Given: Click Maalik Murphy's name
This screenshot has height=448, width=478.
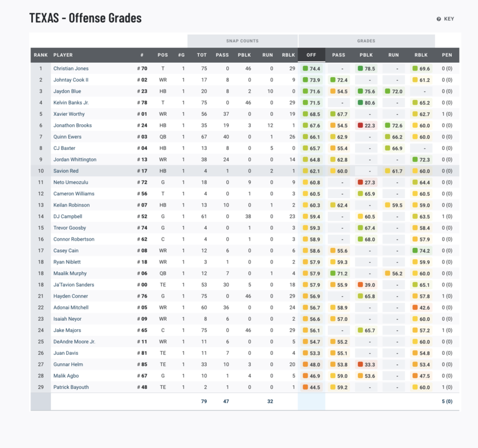Looking at the screenshot, I should [x=70, y=274].
